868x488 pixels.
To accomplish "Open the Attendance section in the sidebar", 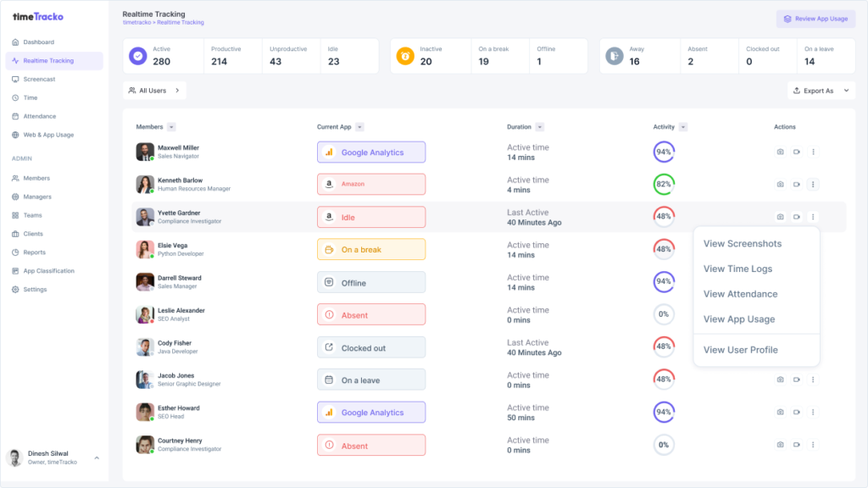I will pyautogui.click(x=40, y=116).
